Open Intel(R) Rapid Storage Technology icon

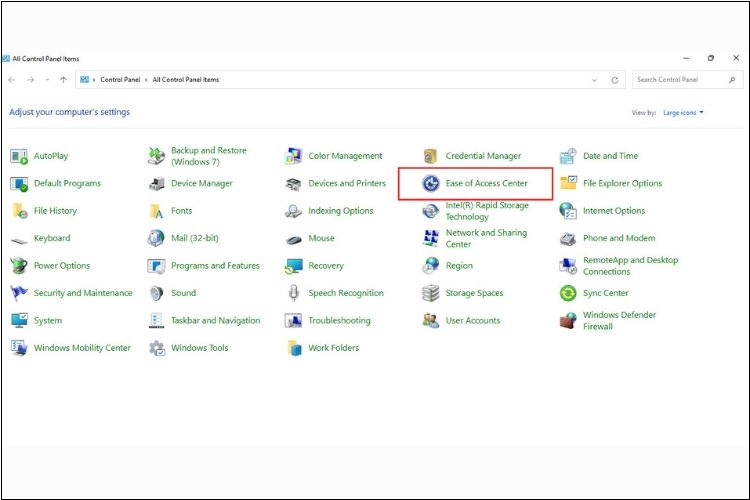coord(430,211)
